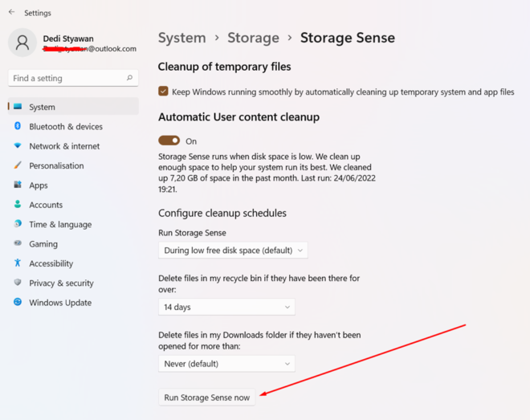Click the Personalisation paintbrush icon
The width and height of the screenshot is (530, 420).
pyautogui.click(x=18, y=165)
